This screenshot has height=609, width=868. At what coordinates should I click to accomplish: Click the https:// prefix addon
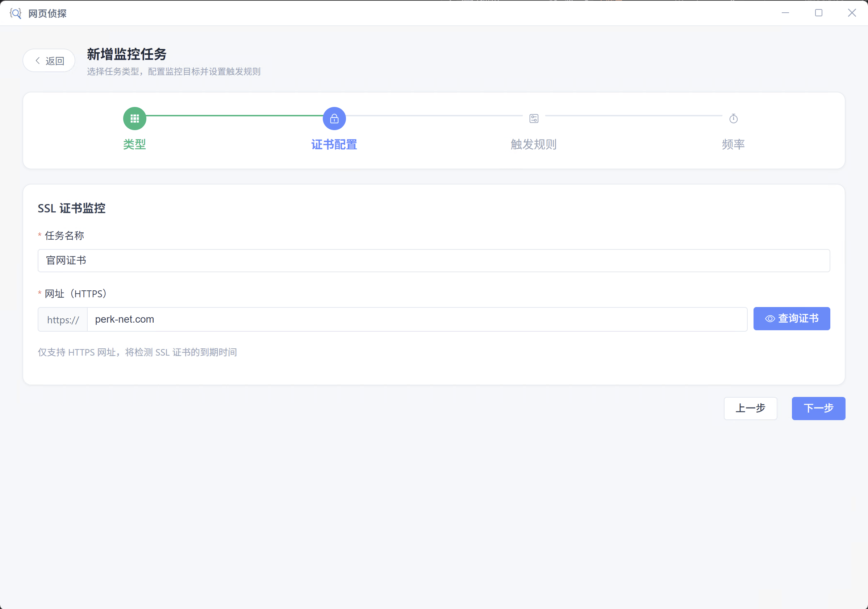pos(63,320)
